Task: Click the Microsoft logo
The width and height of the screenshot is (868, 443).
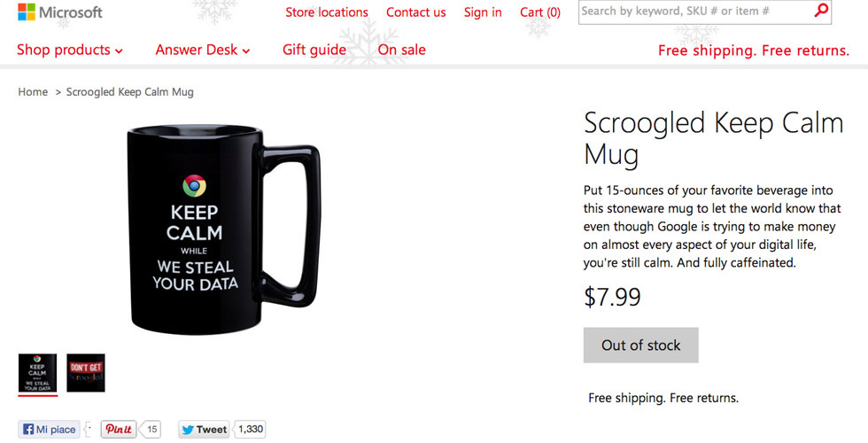Action: tap(60, 12)
